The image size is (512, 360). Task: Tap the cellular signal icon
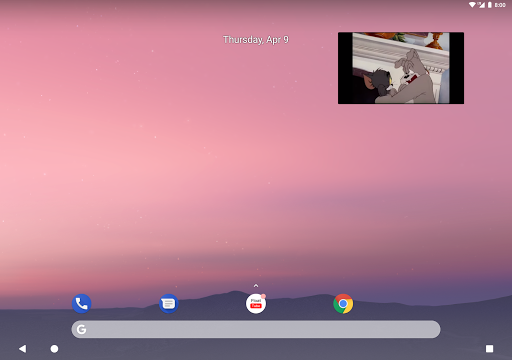(x=481, y=5)
